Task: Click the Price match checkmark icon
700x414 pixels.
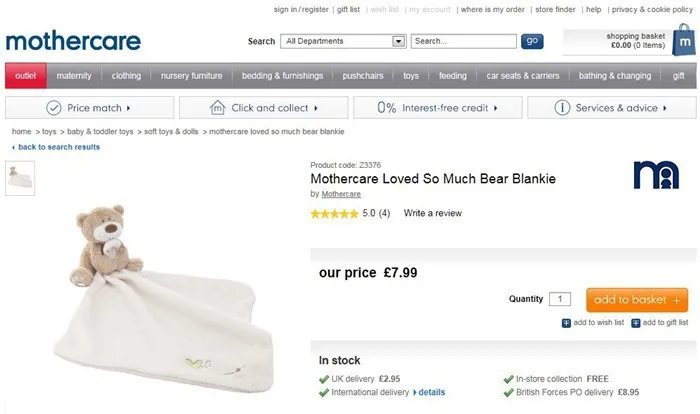Action: click(54, 108)
